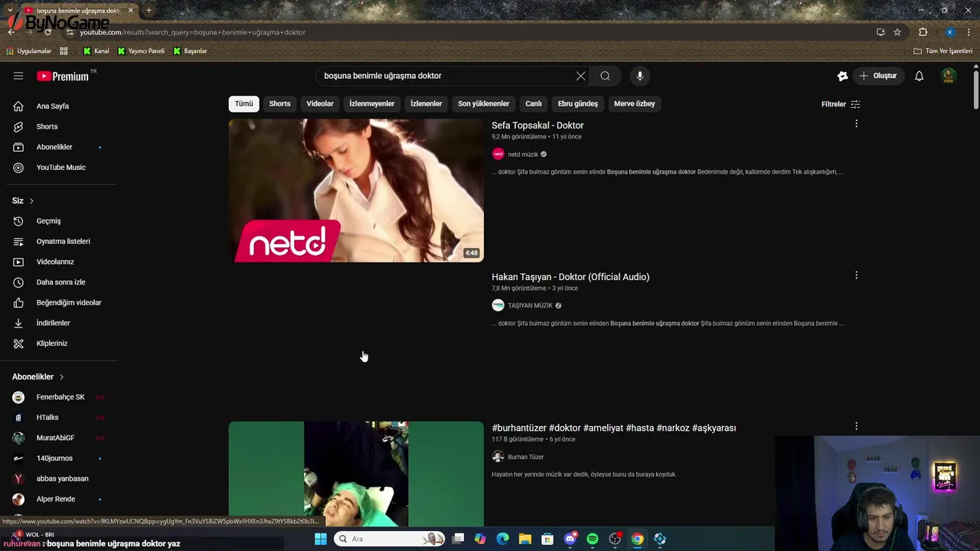The height and width of the screenshot is (551, 980).
Task: Expand the Siz section
Action: pos(23,201)
